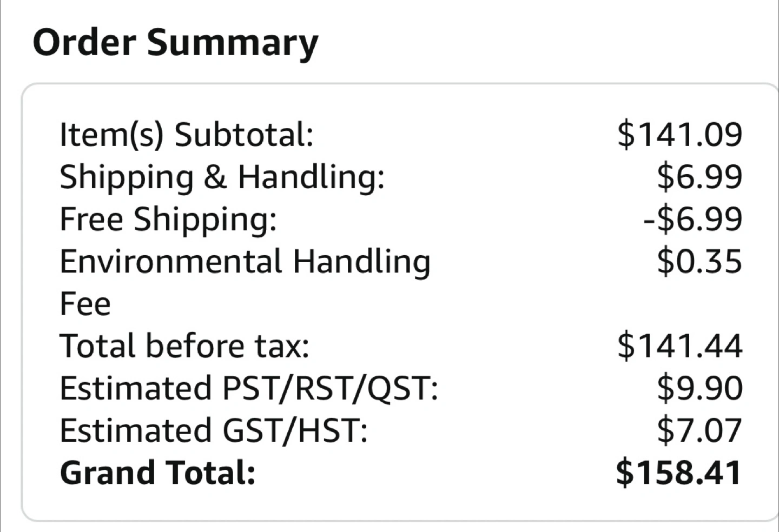This screenshot has height=532, width=779.
Task: Click the $141.09 subtotal amount
Action: [680, 135]
